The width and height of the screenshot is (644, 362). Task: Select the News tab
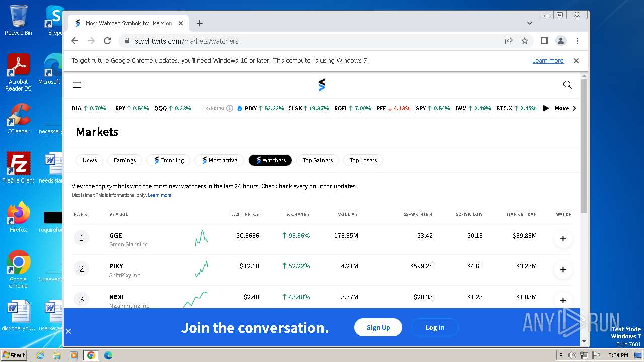pos(90,160)
